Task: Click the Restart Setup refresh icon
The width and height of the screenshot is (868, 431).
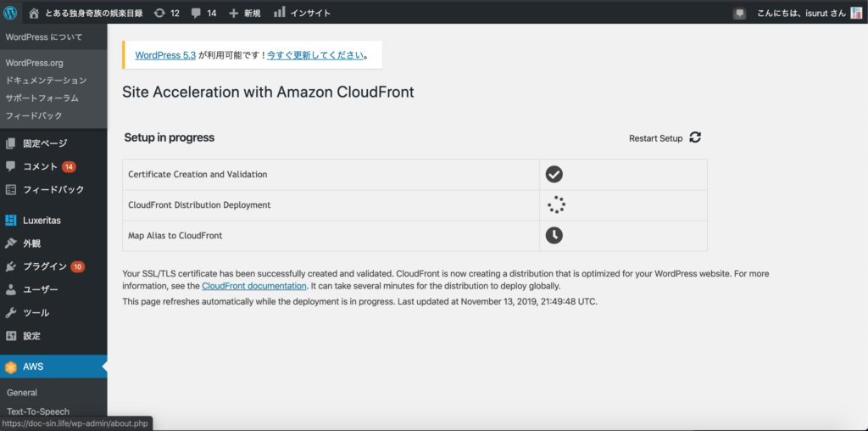Action: 695,137
